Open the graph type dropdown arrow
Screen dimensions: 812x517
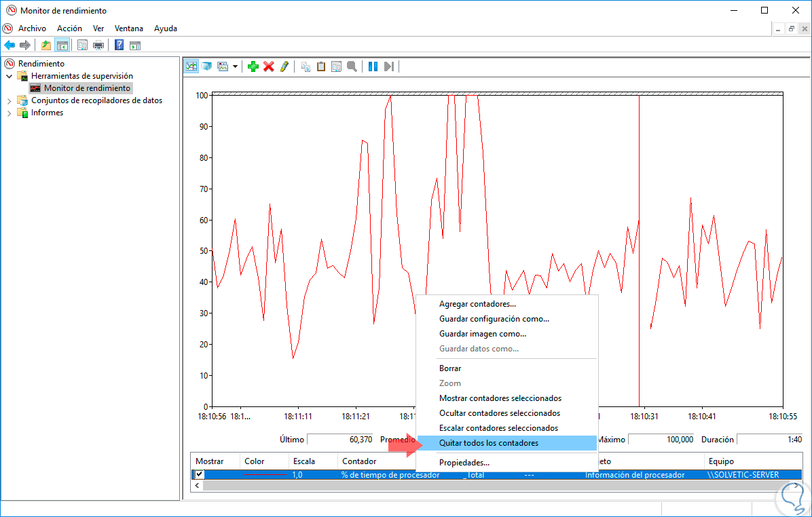tap(235, 66)
